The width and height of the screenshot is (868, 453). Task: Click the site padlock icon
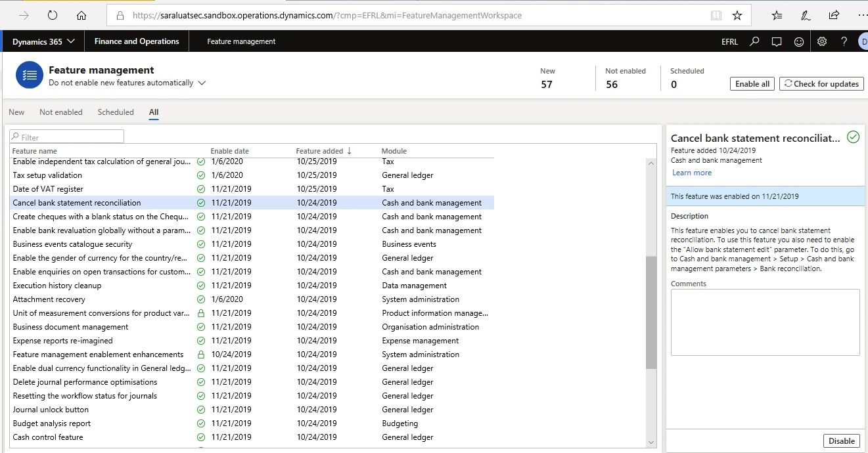(x=120, y=15)
